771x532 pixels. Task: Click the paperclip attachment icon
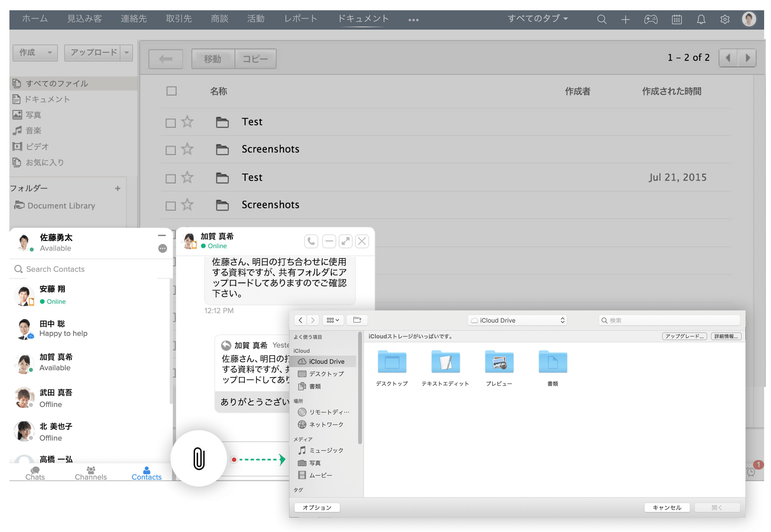(199, 459)
